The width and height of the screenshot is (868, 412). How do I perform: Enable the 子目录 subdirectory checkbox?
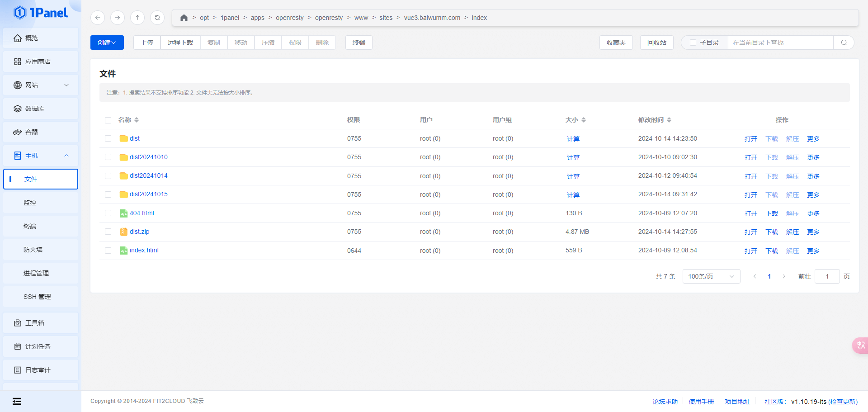(693, 43)
